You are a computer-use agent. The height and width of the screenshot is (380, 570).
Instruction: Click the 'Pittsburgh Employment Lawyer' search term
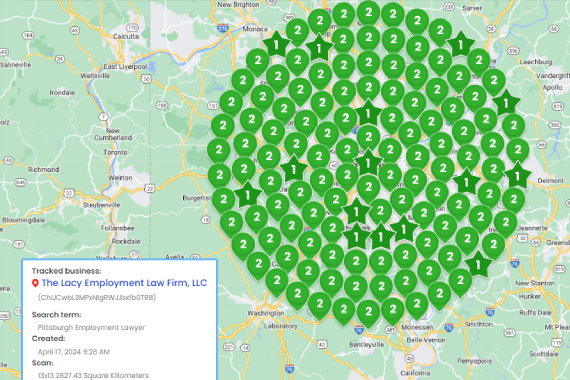tap(91, 328)
